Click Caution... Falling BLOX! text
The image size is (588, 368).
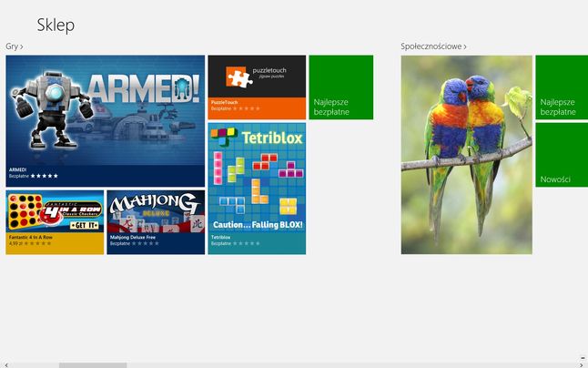point(258,225)
